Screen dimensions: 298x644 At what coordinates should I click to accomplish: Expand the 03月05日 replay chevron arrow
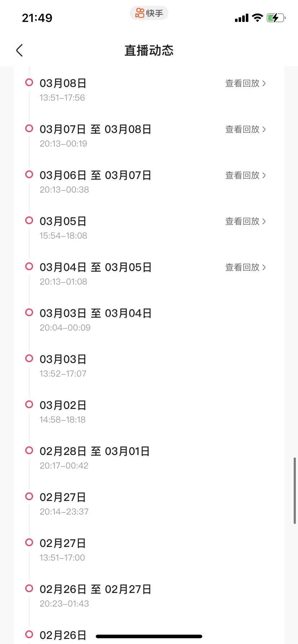(x=264, y=221)
